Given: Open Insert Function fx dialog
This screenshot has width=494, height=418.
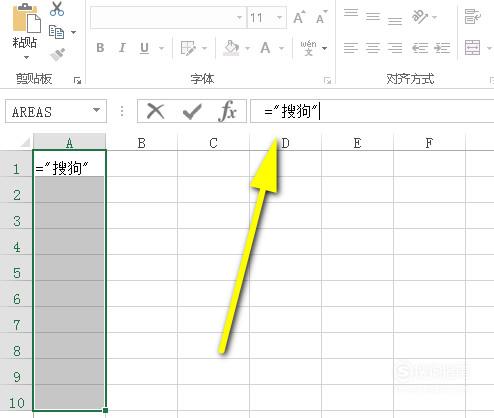Looking at the screenshot, I should [228, 111].
